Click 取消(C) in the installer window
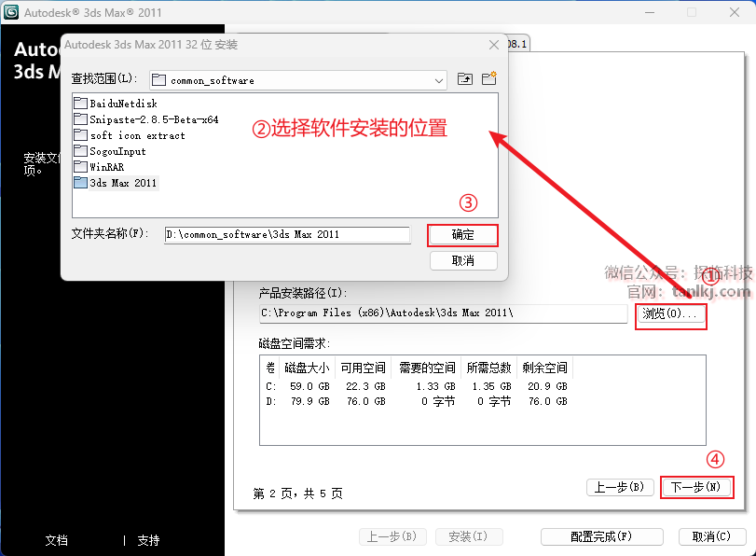Image resolution: width=756 pixels, height=556 pixels. (712, 536)
